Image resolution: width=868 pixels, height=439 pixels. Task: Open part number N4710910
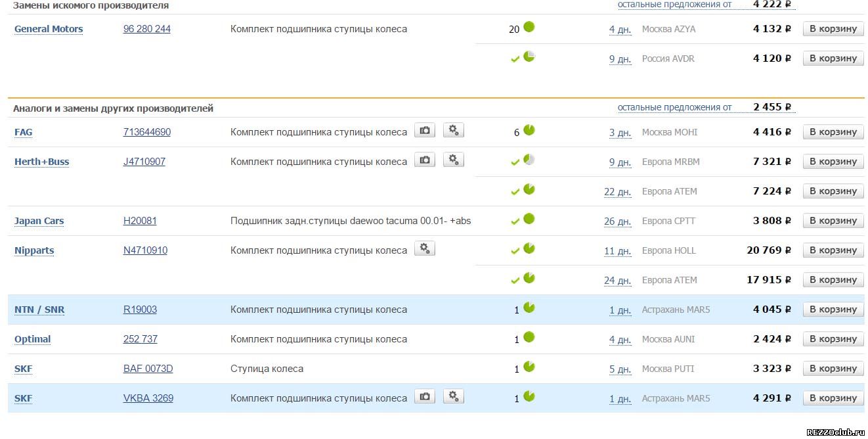click(145, 250)
